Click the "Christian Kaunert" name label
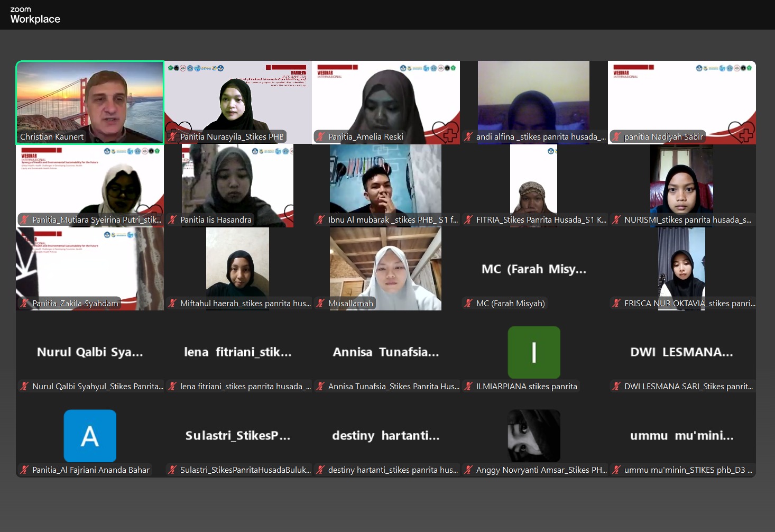Image resolution: width=775 pixels, height=532 pixels. [52, 137]
